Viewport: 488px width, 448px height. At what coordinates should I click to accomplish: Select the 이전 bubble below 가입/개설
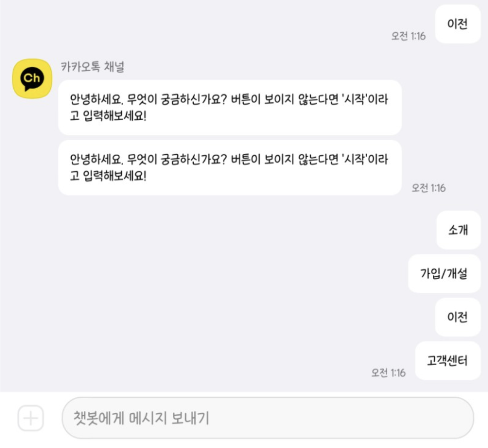click(x=458, y=317)
